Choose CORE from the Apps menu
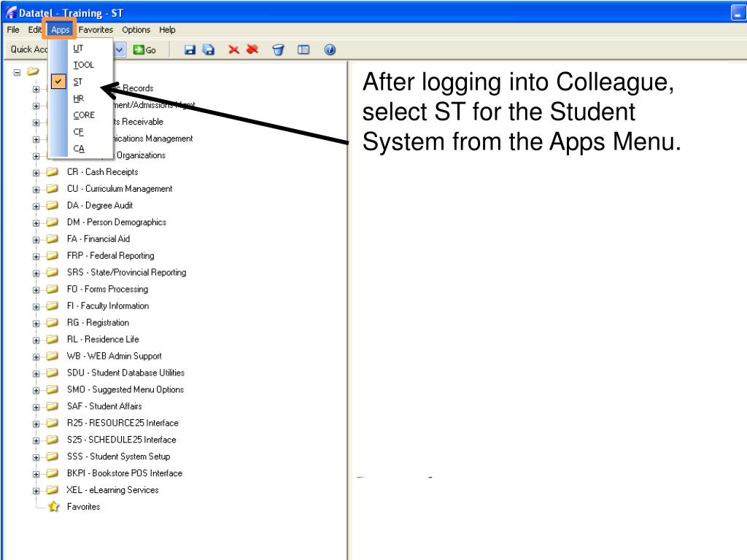This screenshot has width=747, height=560. (84, 114)
